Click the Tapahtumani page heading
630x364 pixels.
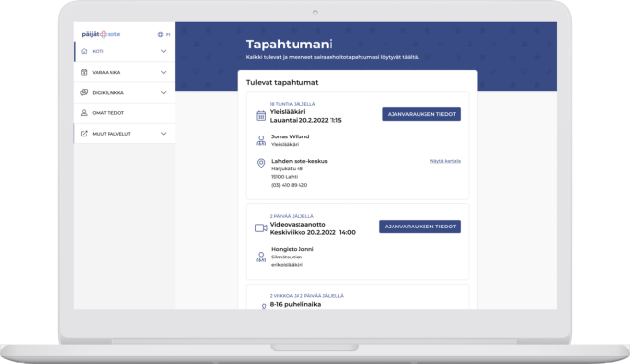click(x=289, y=44)
